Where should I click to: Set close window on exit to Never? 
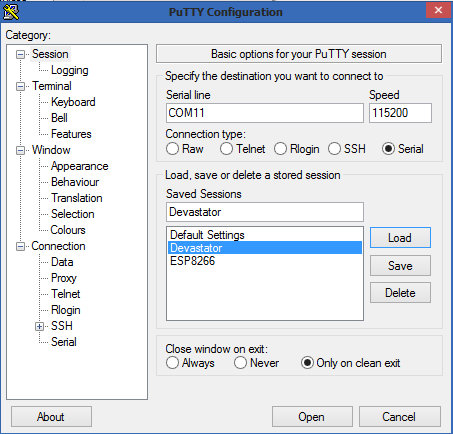click(240, 363)
